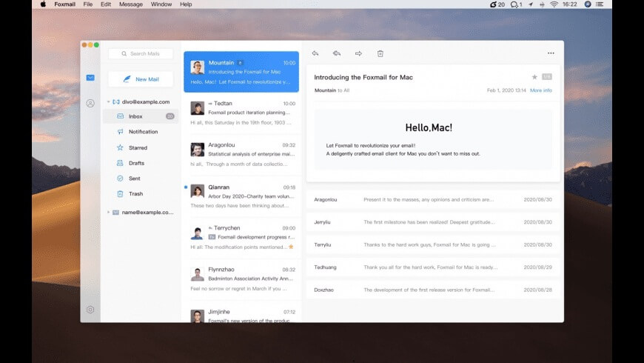The image size is (644, 363).
Task: Open the Doxzhao thread reply
Action: point(433,290)
